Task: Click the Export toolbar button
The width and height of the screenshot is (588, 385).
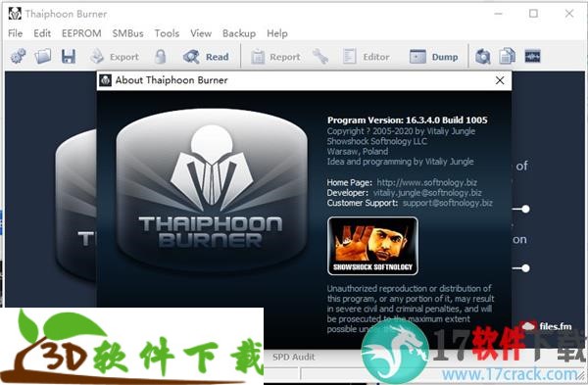Action: [x=115, y=57]
